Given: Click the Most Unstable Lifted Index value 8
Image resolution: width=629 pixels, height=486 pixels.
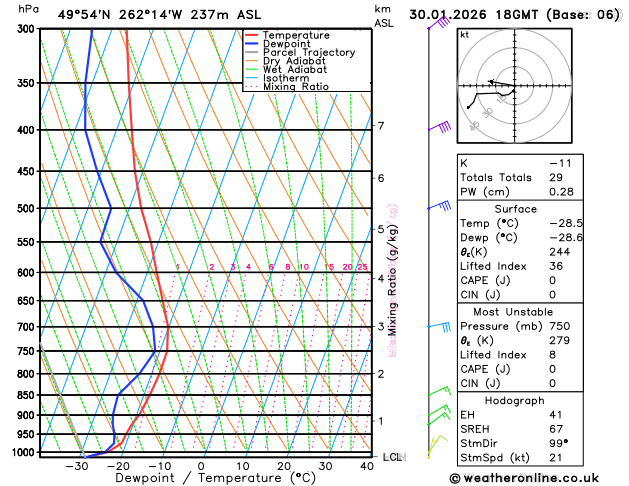Looking at the screenshot, I should coord(553,355).
